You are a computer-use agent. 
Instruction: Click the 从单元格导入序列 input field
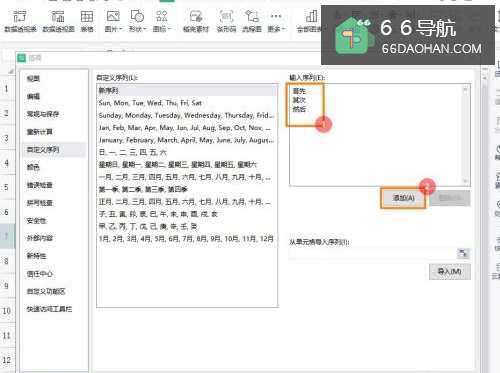373,253
